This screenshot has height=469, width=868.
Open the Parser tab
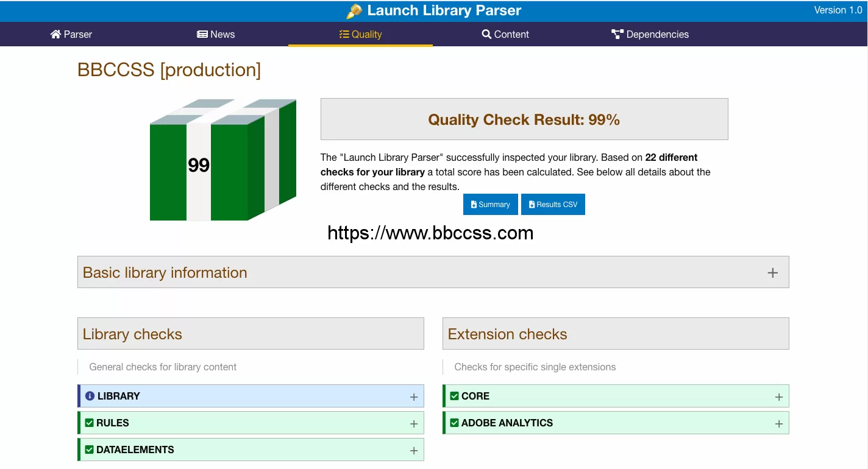(71, 34)
